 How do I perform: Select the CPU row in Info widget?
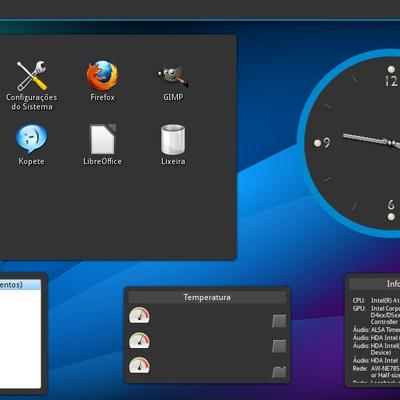pyautogui.click(x=376, y=300)
